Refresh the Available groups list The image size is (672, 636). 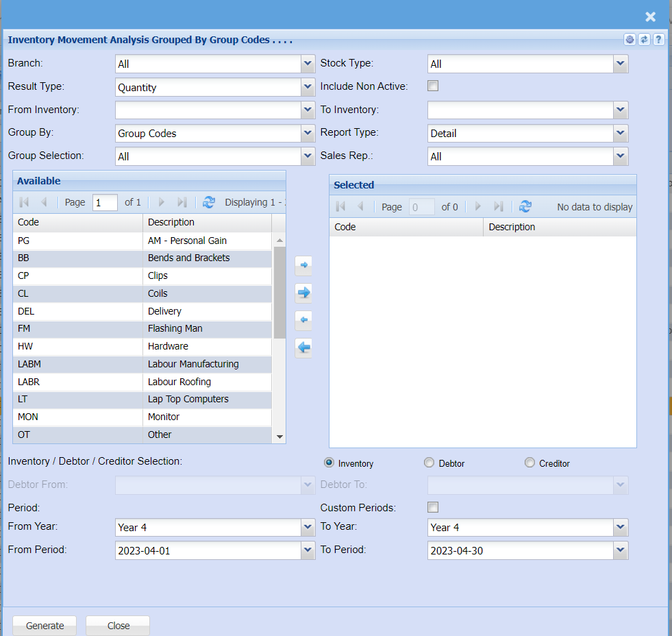click(209, 202)
